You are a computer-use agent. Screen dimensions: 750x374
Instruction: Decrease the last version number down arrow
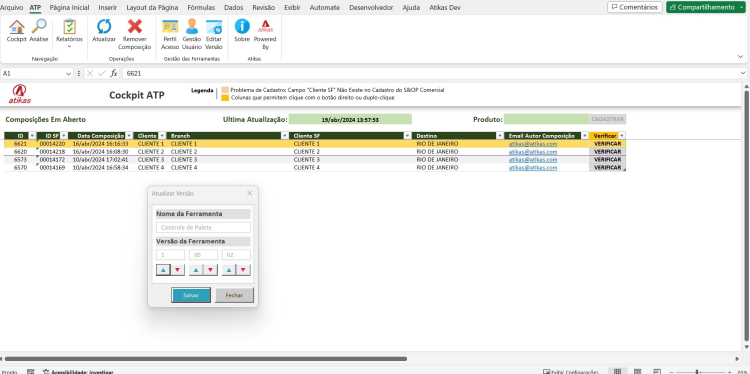point(243,270)
